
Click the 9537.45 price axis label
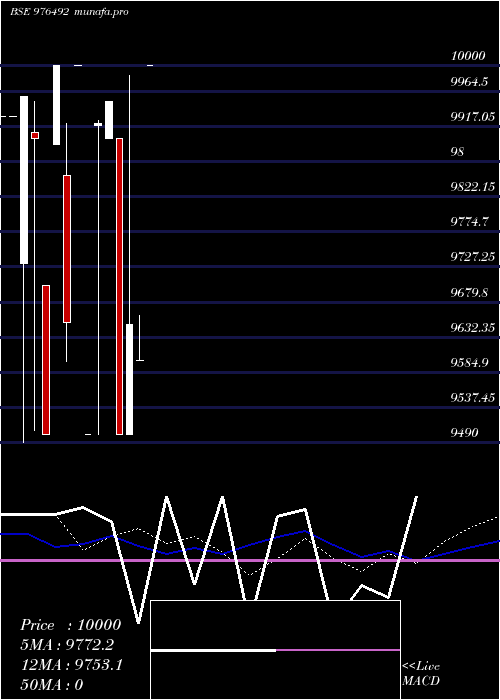point(473,397)
